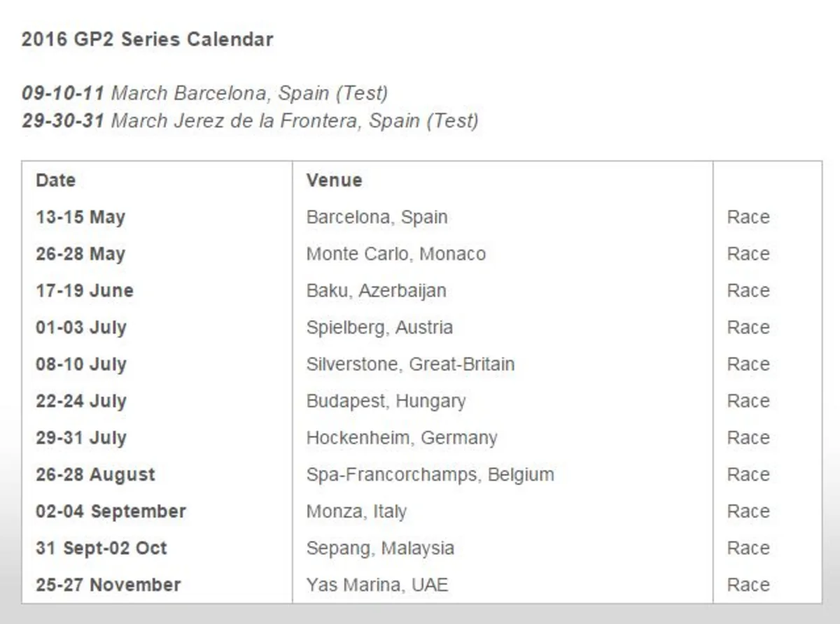Click the "02-04 September" date

pos(111,511)
